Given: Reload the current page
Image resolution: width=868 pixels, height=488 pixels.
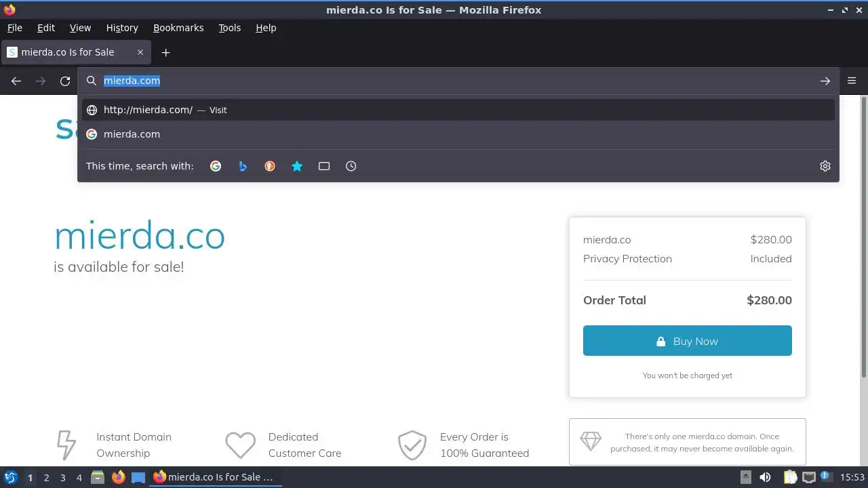Looking at the screenshot, I should (65, 81).
